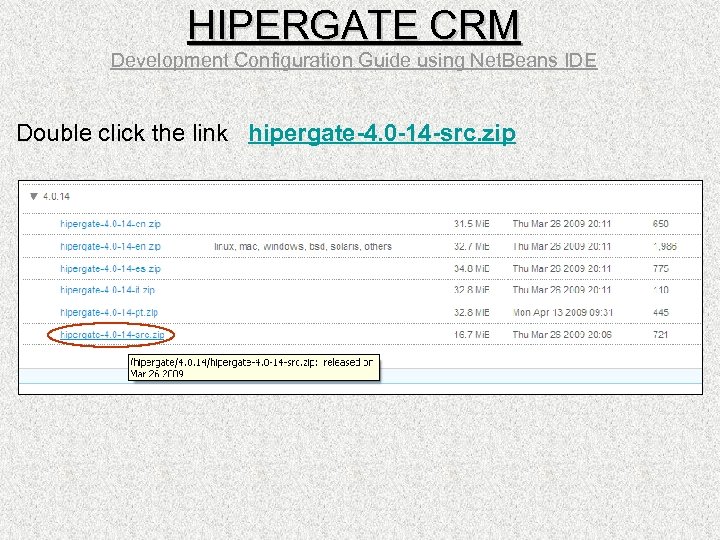
Task: Click the 'Double click the link' instruction text
Action: [122, 133]
